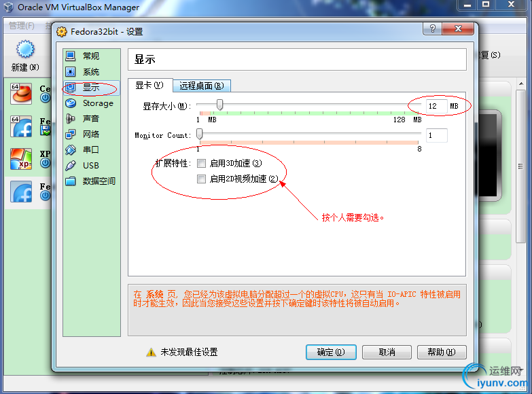Open the 管理(F) menu
Screen dimensions: 532x394
click(22, 25)
